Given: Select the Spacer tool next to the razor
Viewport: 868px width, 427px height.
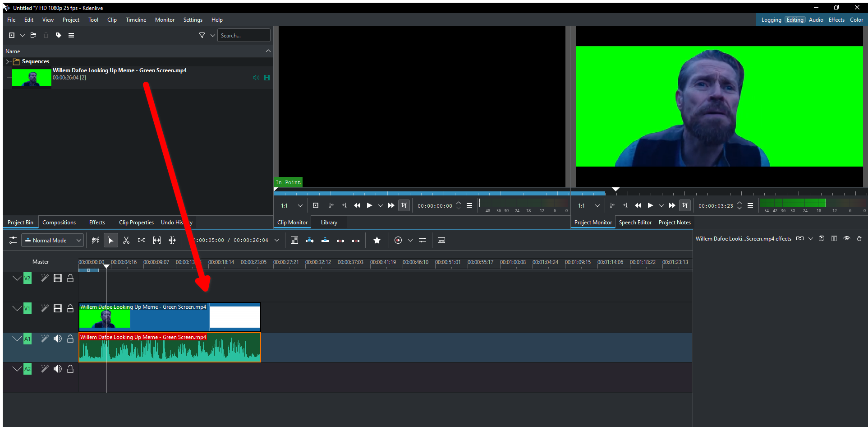Looking at the screenshot, I should pyautogui.click(x=156, y=240).
